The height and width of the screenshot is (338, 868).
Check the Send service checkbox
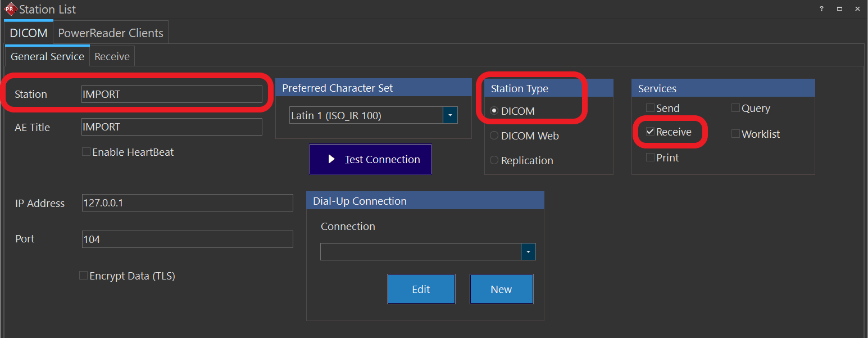(x=650, y=108)
